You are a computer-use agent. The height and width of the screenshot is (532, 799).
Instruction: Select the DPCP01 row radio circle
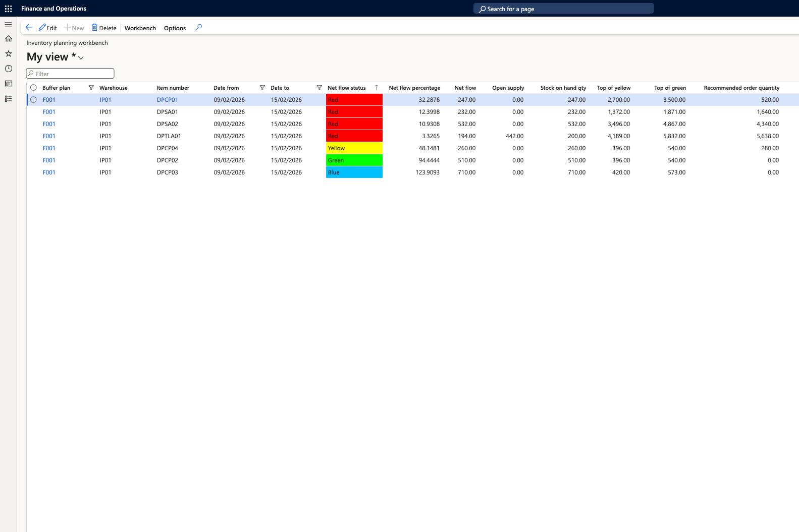pos(33,100)
